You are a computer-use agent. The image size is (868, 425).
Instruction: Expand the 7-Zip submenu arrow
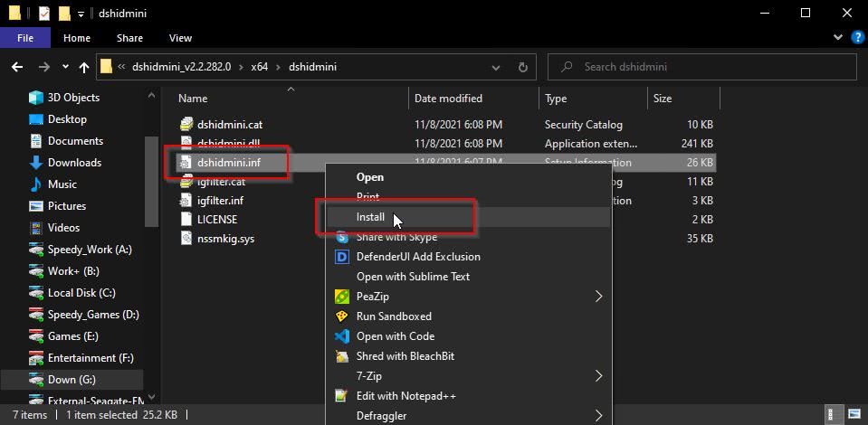[x=598, y=376]
